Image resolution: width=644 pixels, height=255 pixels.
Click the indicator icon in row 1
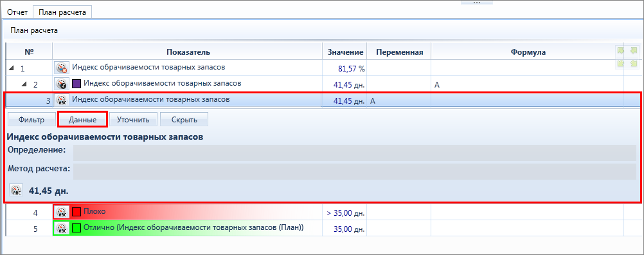pos(61,68)
